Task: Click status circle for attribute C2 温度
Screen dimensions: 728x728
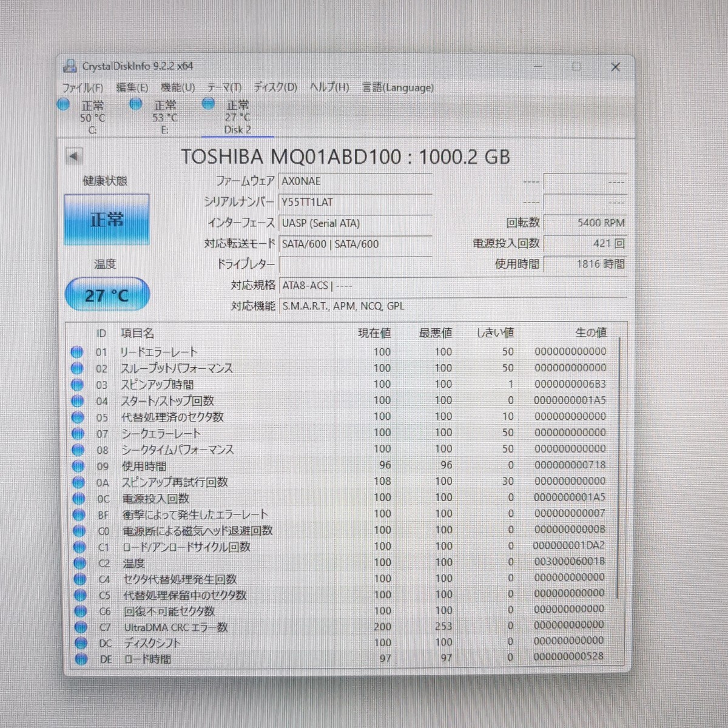Action: click(79, 563)
